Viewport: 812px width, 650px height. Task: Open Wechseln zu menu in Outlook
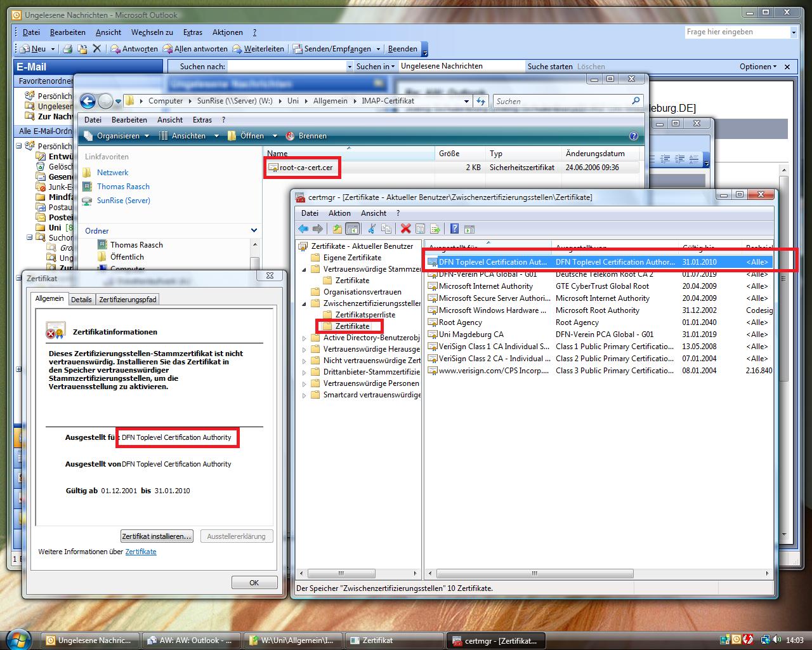coord(152,32)
